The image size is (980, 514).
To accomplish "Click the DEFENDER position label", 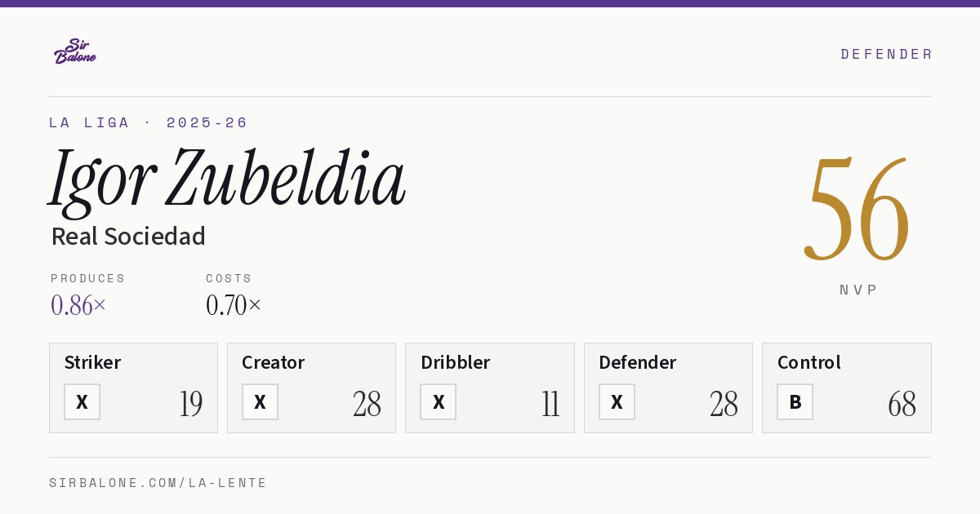I will 886,54.
